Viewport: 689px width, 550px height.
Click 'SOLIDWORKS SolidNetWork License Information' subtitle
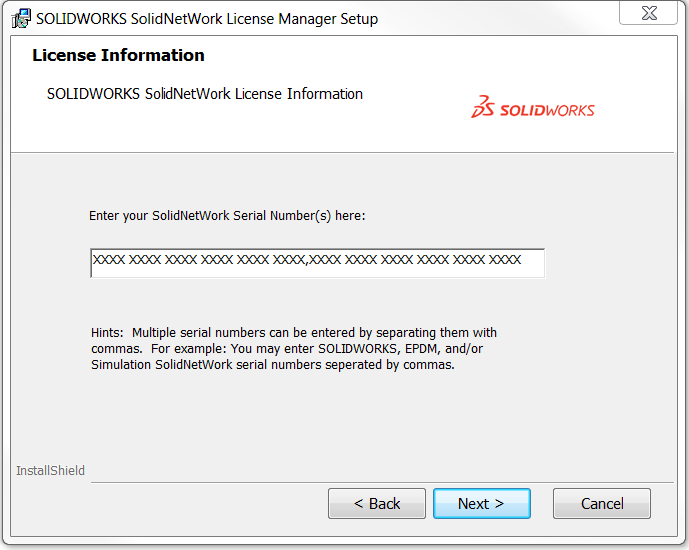[x=205, y=94]
